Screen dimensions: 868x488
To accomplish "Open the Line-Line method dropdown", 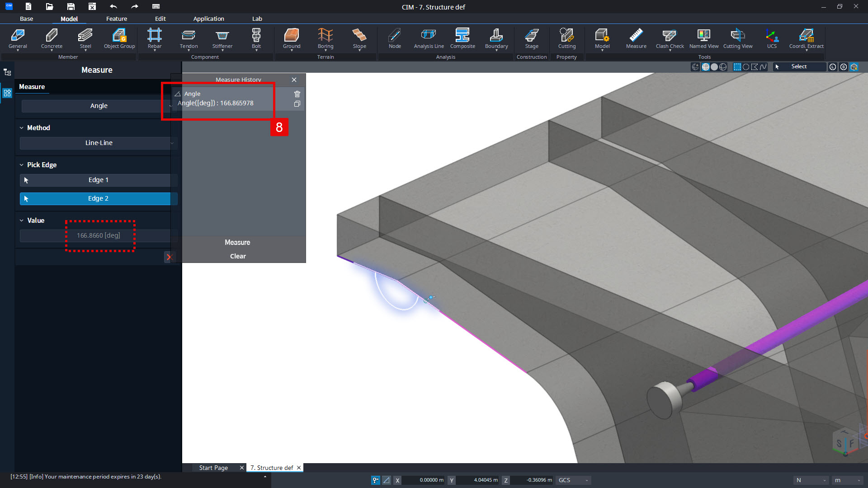I will coord(99,143).
